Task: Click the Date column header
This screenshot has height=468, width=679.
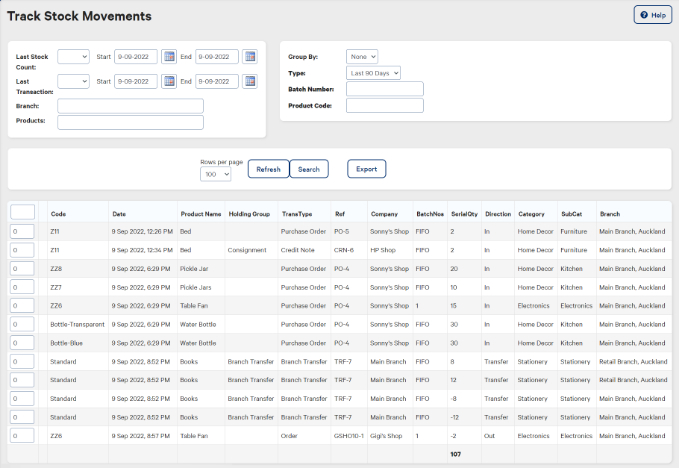Action: [119, 213]
